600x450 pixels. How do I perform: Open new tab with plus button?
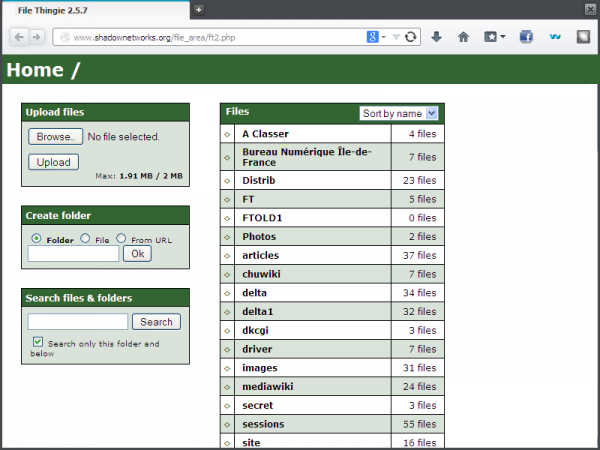pyautogui.click(x=198, y=10)
